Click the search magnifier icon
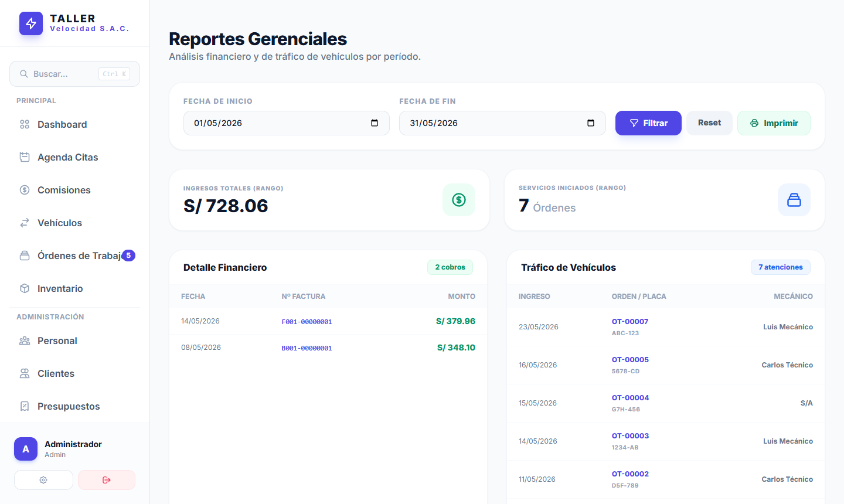The height and width of the screenshot is (504, 844). point(24,74)
